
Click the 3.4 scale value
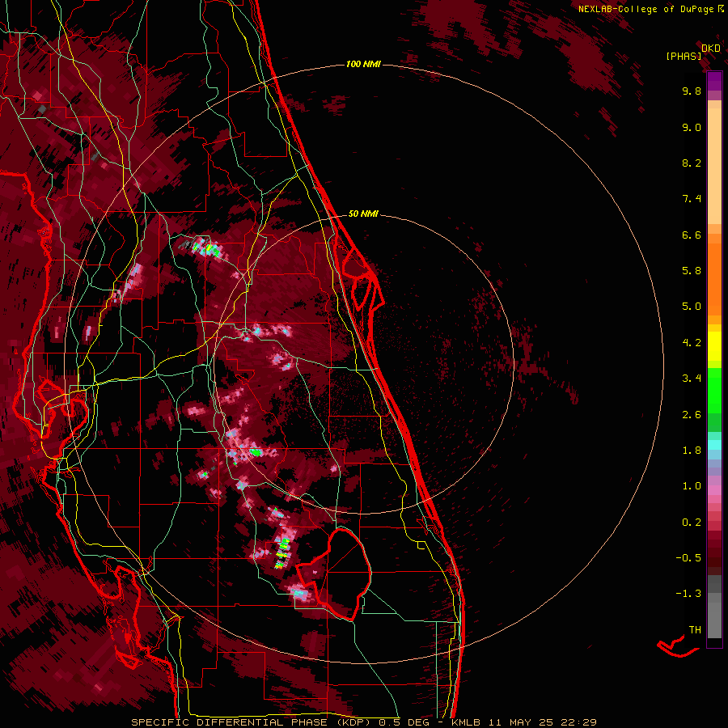coord(692,379)
